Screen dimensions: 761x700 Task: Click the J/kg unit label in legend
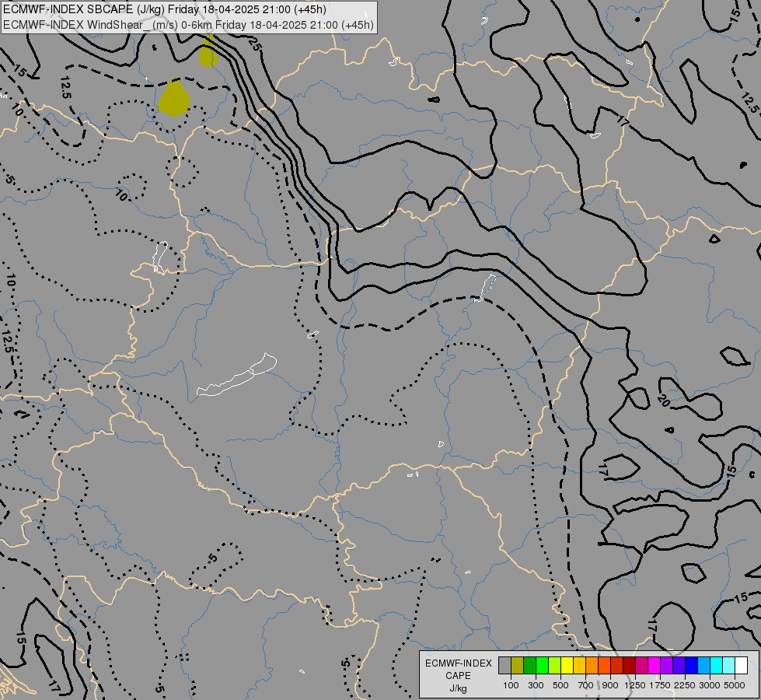click(x=458, y=688)
